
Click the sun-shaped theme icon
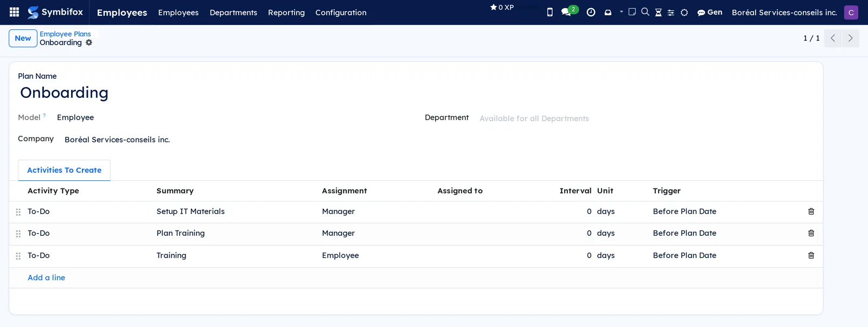[x=684, y=12]
